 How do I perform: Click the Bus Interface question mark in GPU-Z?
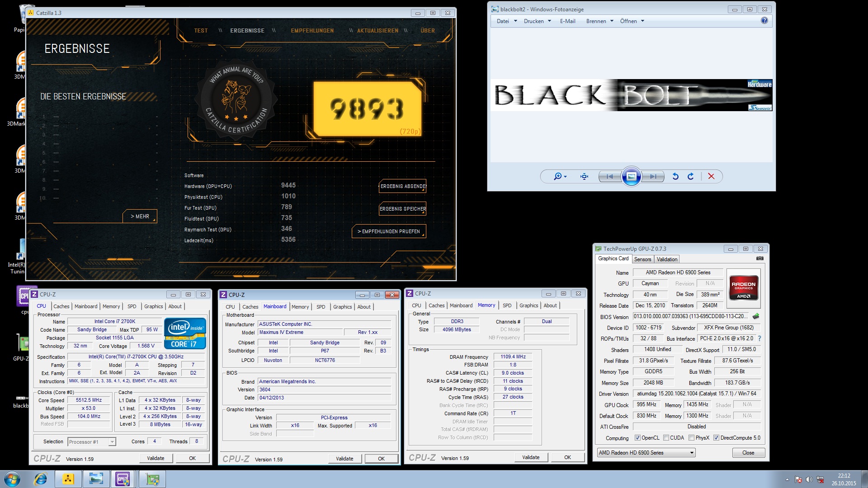click(x=759, y=338)
